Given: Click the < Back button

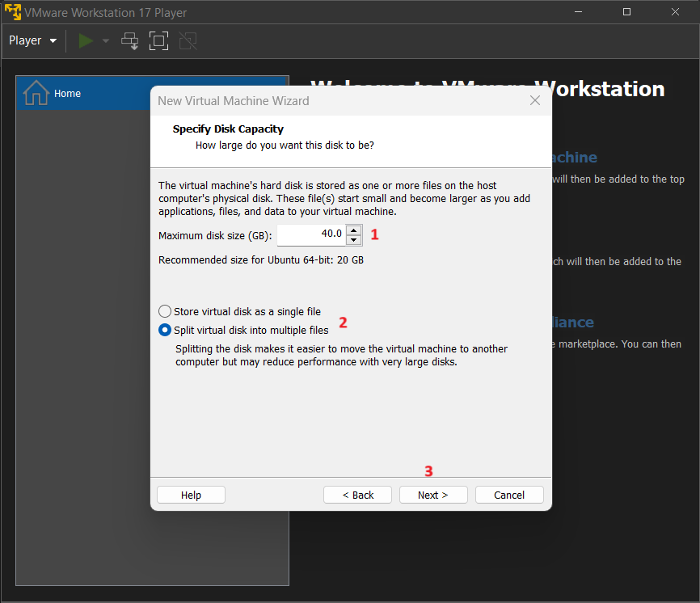Looking at the screenshot, I should click(357, 495).
